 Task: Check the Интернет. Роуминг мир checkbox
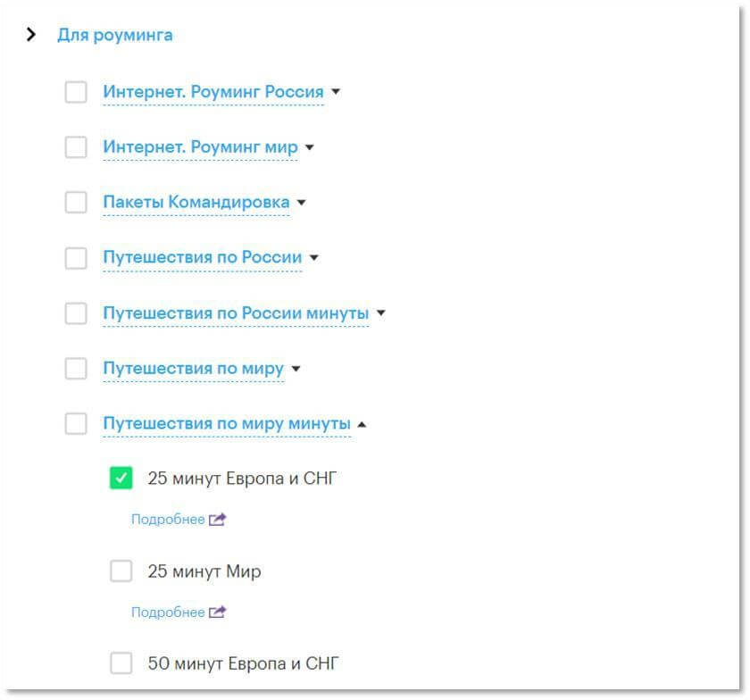76,147
